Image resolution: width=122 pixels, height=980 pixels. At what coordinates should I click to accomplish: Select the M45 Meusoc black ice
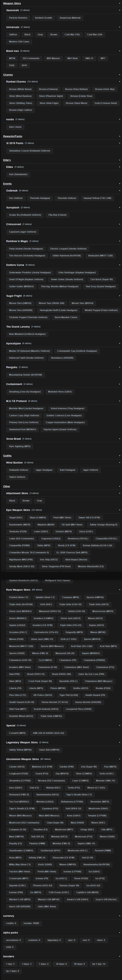(x=54, y=58)
